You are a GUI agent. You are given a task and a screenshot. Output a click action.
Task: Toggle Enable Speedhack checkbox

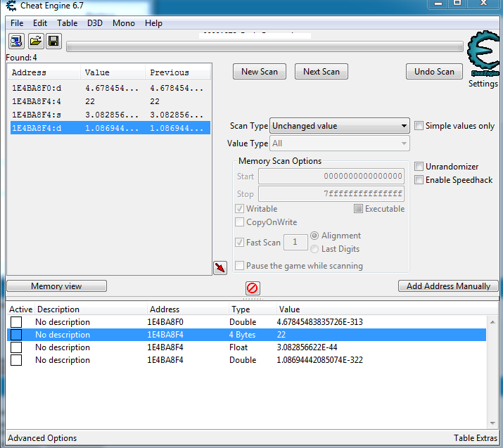(x=419, y=179)
